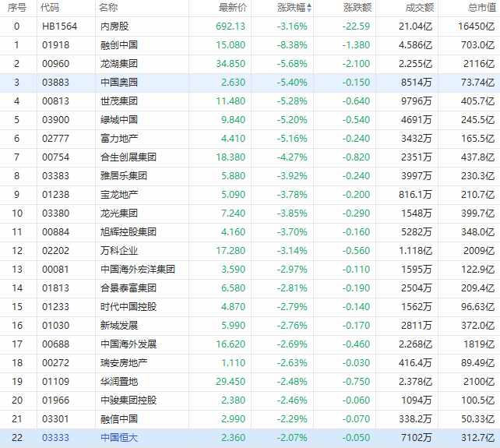Select the 旭辉控股集团 name cell
This screenshot has height=448, width=500.
click(x=129, y=232)
